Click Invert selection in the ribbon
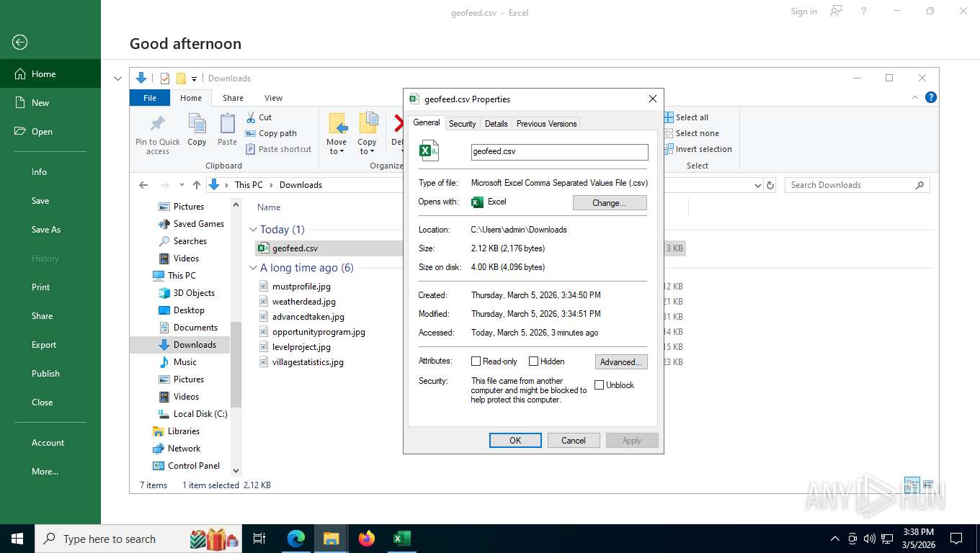The image size is (980, 553). click(698, 149)
